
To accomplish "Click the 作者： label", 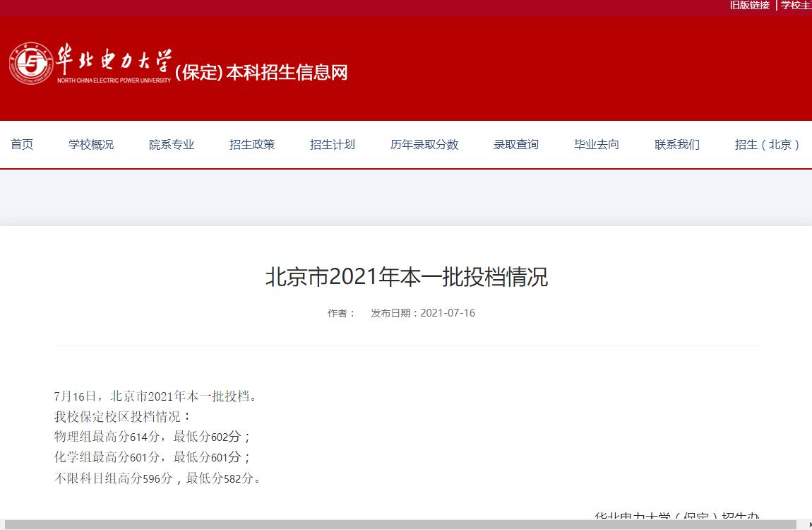I will coord(341,313).
